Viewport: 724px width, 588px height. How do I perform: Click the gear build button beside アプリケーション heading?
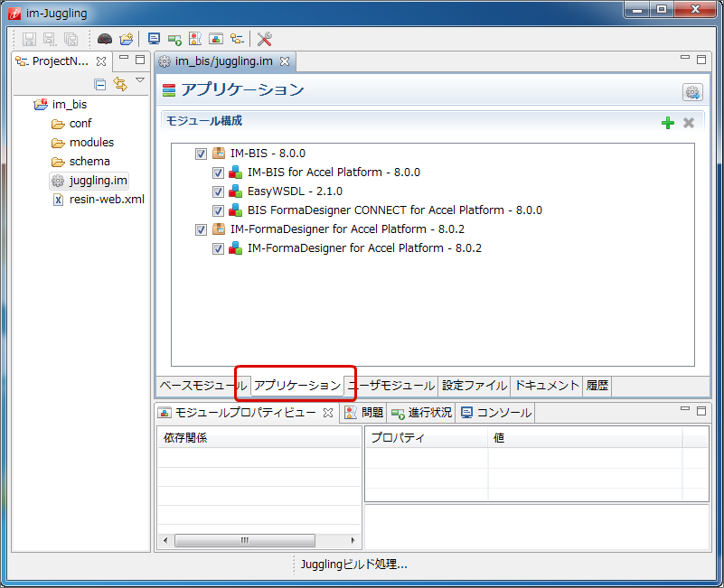pyautogui.click(x=692, y=92)
